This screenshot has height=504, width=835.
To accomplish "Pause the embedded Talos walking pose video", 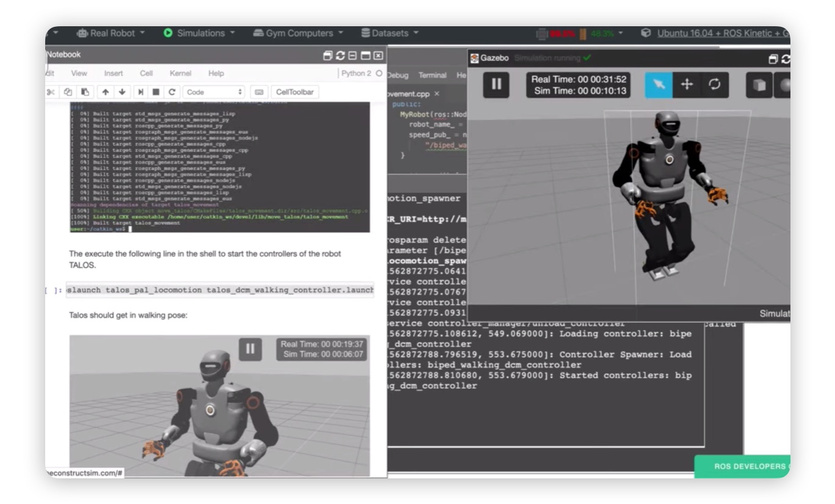I will [x=250, y=349].
